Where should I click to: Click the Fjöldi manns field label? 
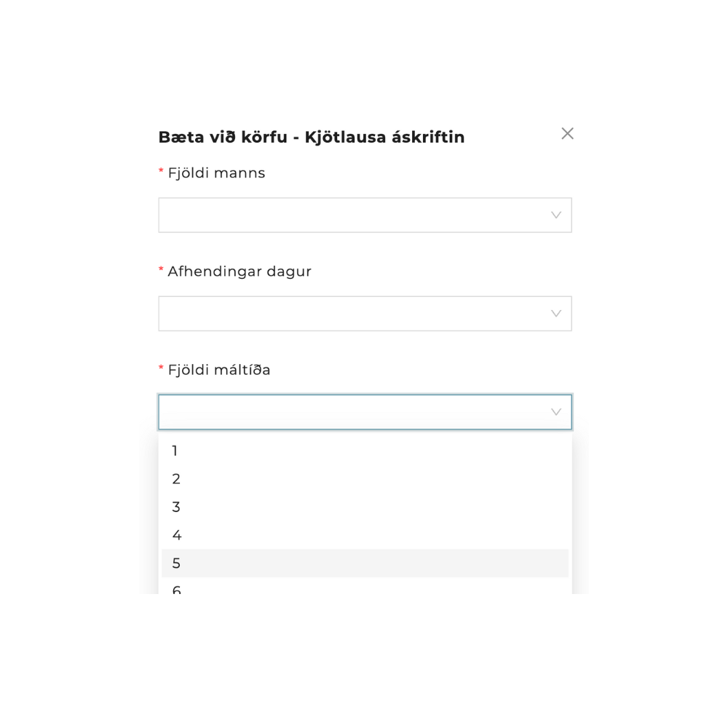pos(216,173)
